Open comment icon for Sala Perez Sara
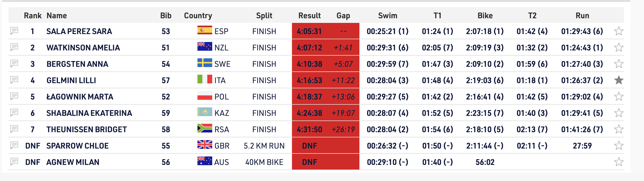 point(14,31)
